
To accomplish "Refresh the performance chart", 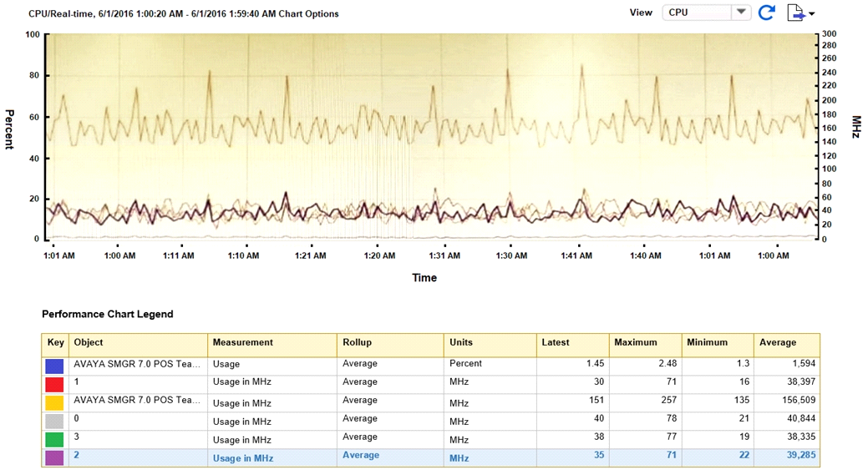I will (766, 13).
